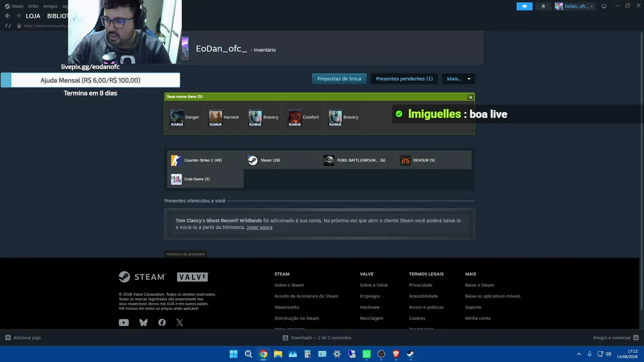Open the Amigos menu
This screenshot has height=362, width=644.
(x=50, y=6)
